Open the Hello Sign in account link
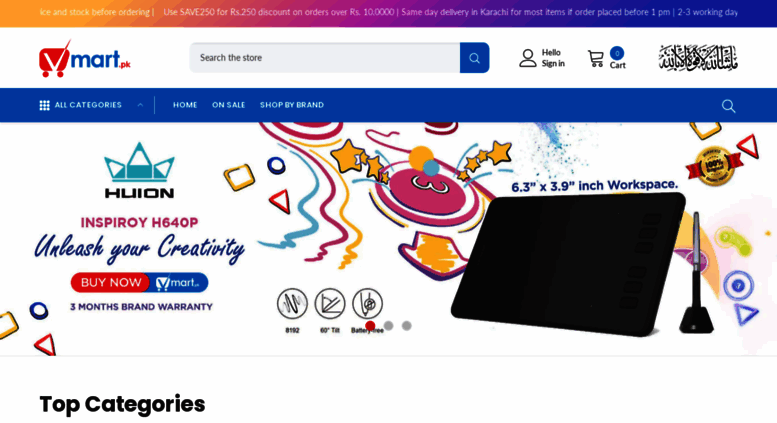This screenshot has width=777, height=423. point(553,58)
